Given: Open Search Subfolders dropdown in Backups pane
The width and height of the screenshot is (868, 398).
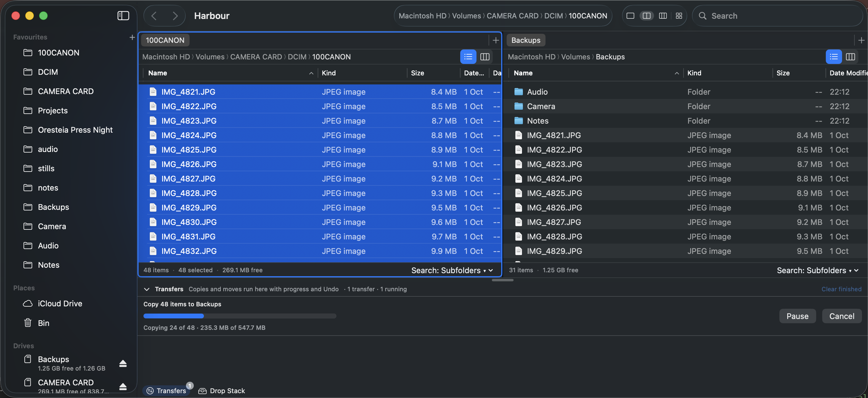Looking at the screenshot, I should (817, 270).
